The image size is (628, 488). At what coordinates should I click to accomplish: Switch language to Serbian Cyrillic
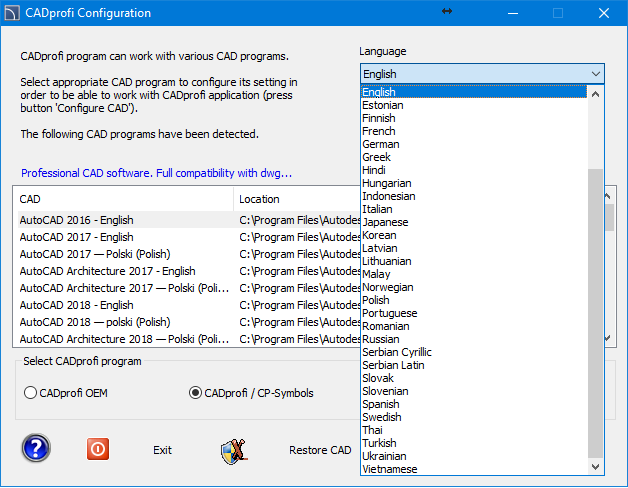pos(474,352)
